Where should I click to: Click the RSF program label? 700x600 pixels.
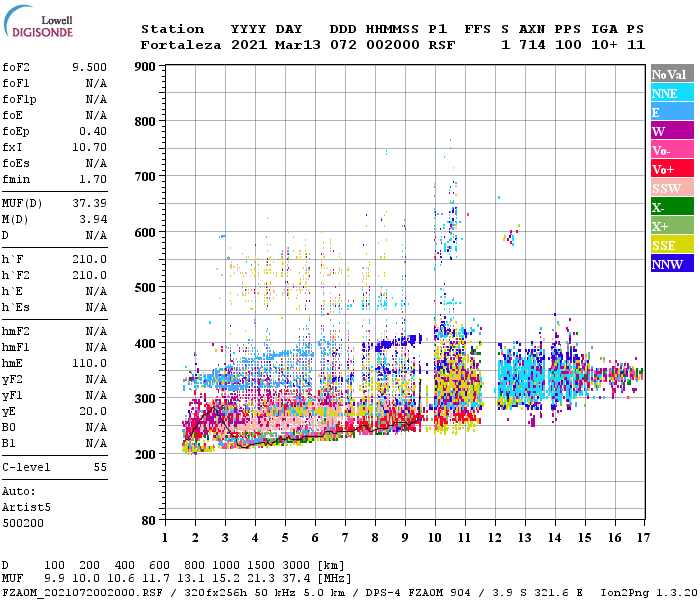pyautogui.click(x=442, y=45)
